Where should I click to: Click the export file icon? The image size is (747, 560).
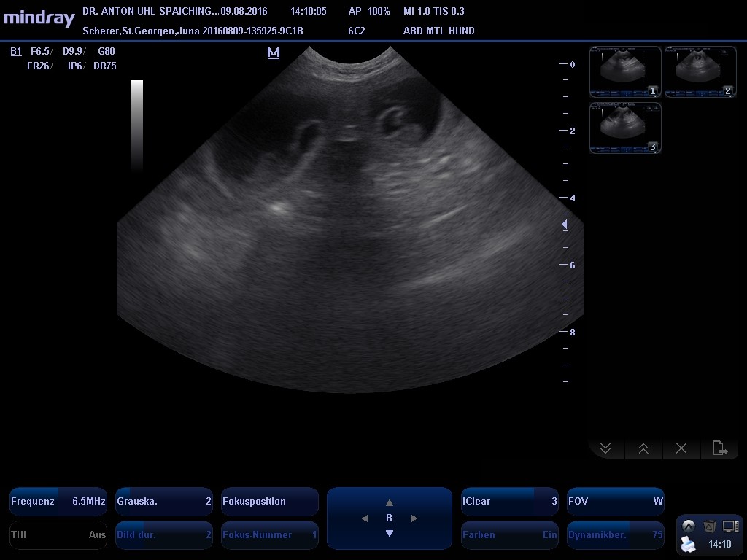tap(719, 448)
